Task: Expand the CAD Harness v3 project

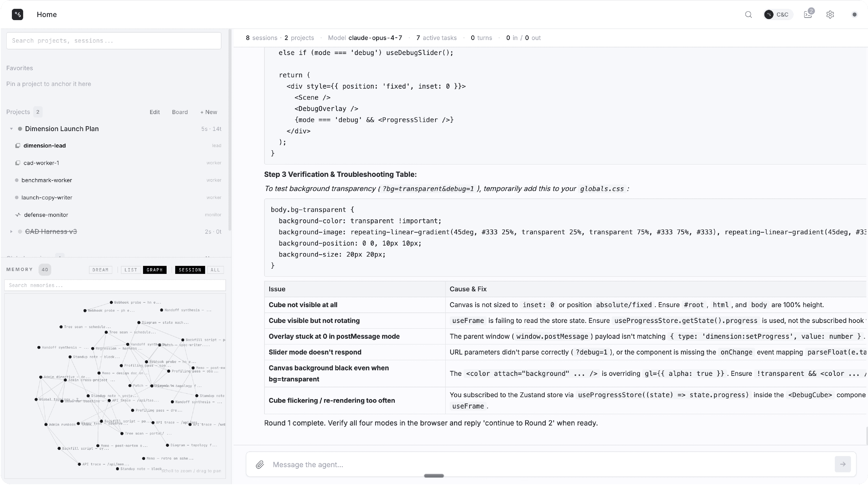Action: click(11, 232)
